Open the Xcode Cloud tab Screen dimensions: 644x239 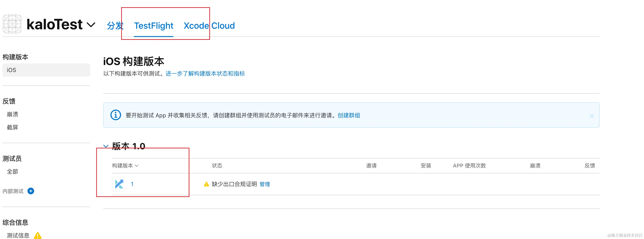tap(209, 25)
